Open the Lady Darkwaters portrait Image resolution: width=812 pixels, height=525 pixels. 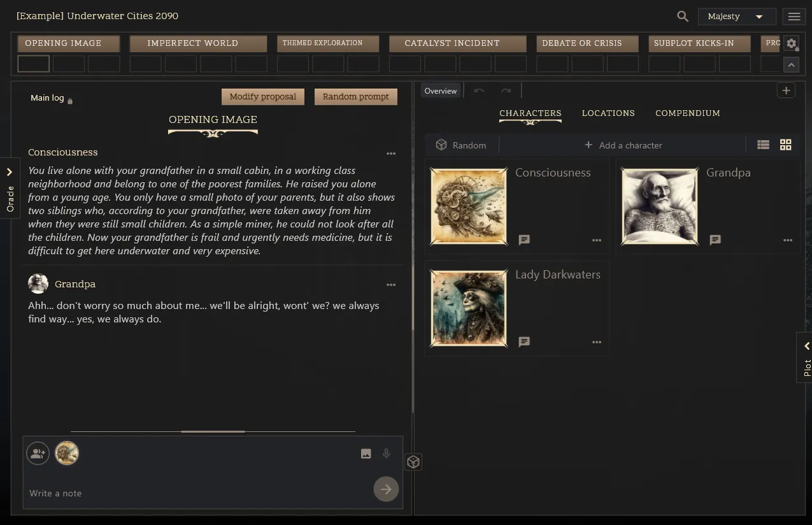(469, 308)
